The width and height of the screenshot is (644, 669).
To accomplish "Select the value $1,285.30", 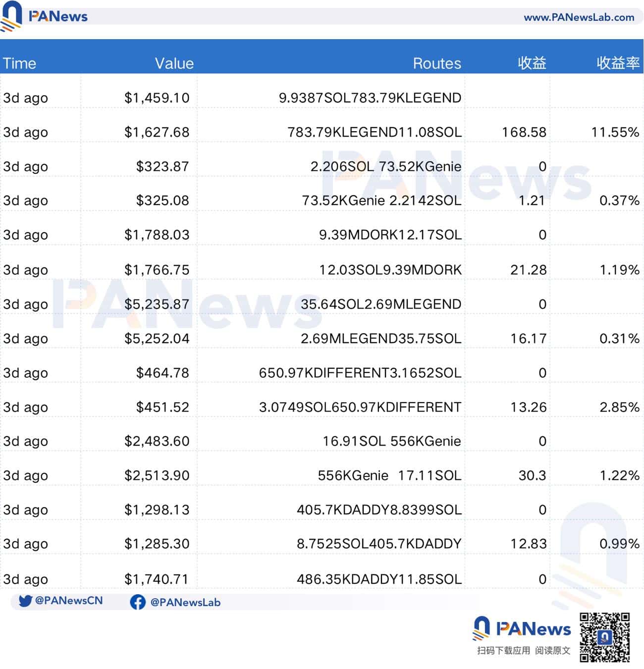I will tap(157, 544).
